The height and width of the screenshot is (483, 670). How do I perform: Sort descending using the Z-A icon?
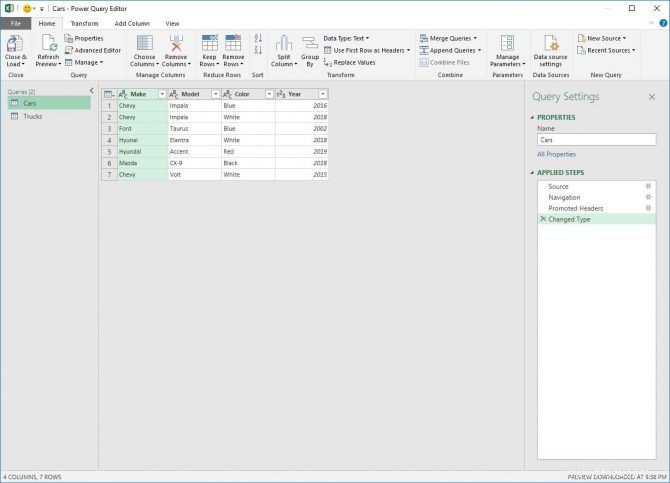pos(258,50)
